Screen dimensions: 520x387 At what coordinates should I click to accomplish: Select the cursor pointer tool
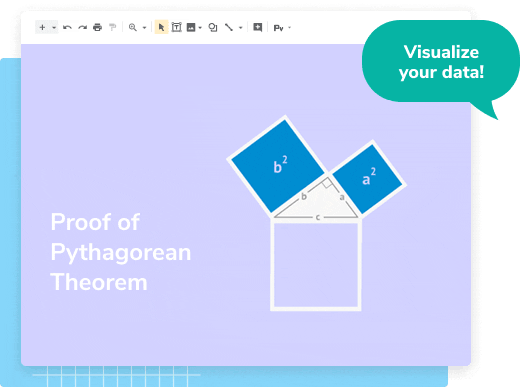[161, 27]
